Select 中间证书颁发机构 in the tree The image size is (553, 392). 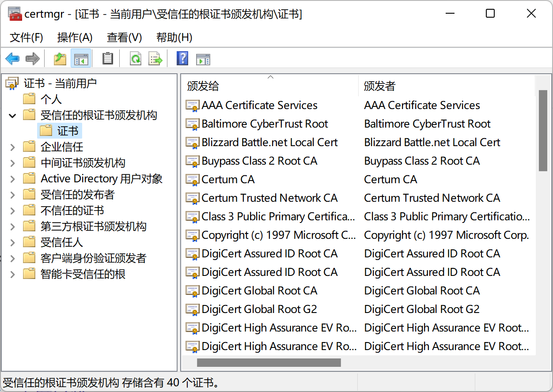click(83, 162)
